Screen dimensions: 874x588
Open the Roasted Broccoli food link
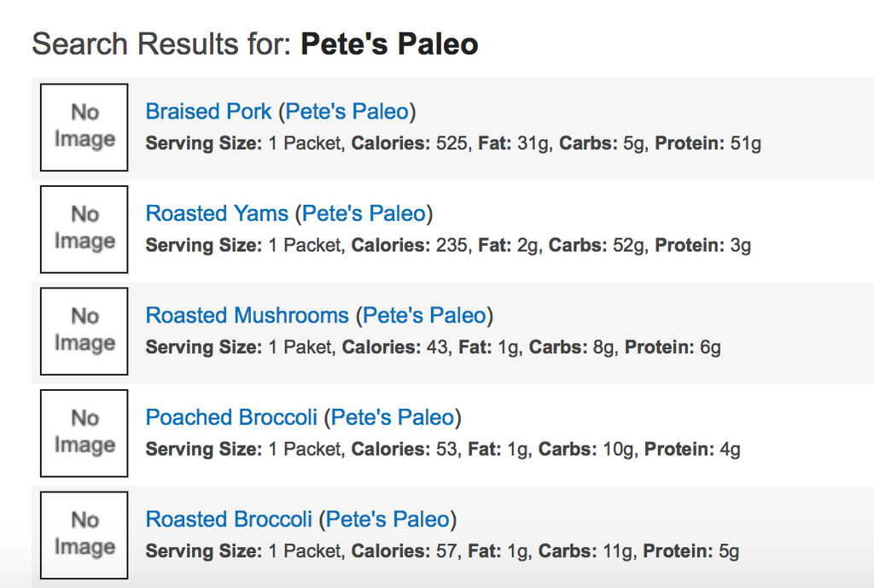(x=229, y=520)
